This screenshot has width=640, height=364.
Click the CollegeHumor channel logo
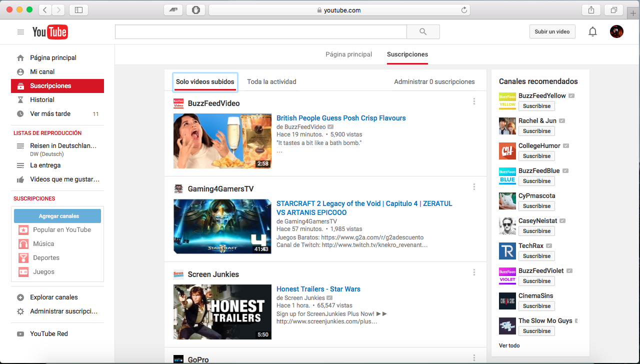pos(507,151)
